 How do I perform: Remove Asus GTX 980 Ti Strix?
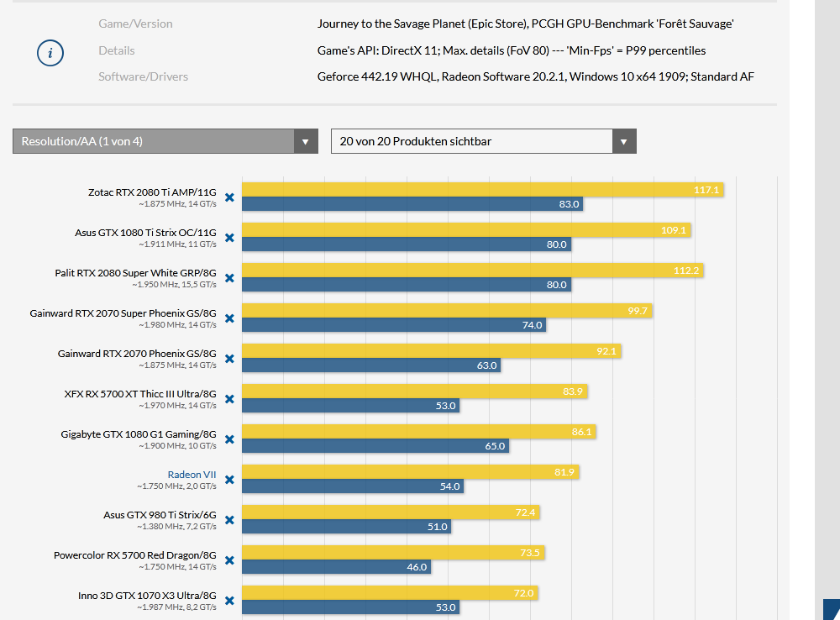point(229,520)
